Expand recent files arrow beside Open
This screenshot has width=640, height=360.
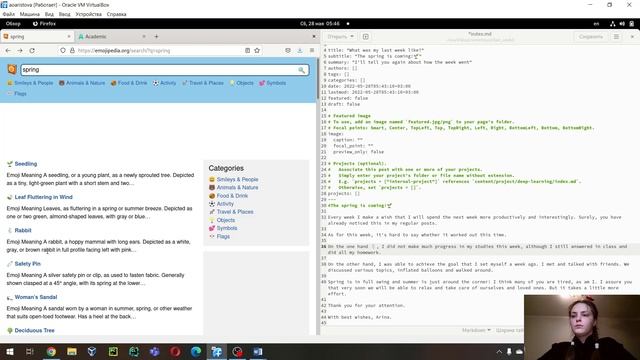(x=352, y=36)
